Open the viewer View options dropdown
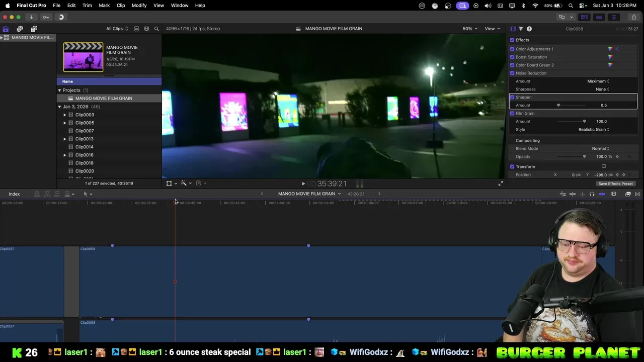Image resolution: width=644 pixels, height=362 pixels. [492, 29]
